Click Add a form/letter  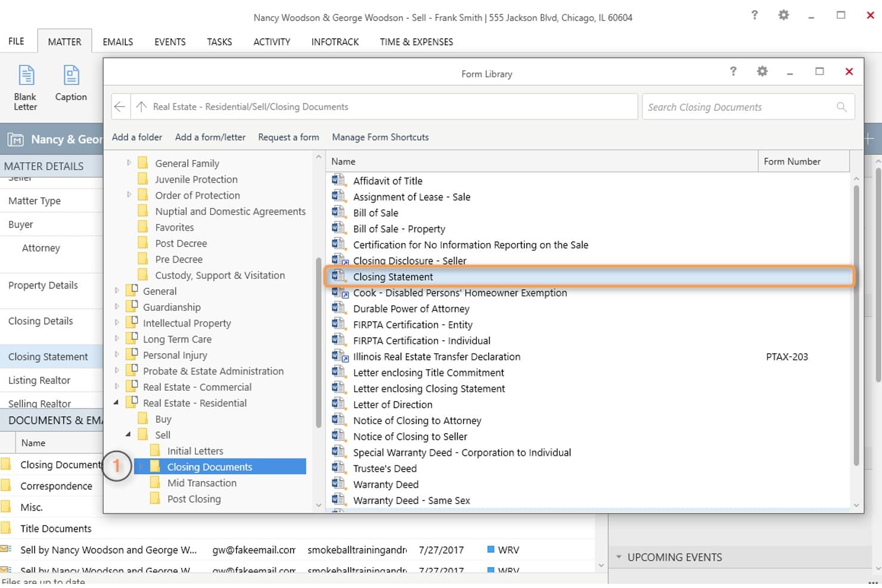(210, 137)
